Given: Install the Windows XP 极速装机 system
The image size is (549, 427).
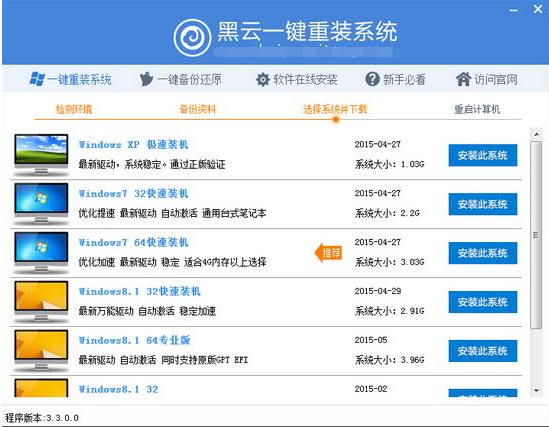Looking at the screenshot, I should click(482, 155).
